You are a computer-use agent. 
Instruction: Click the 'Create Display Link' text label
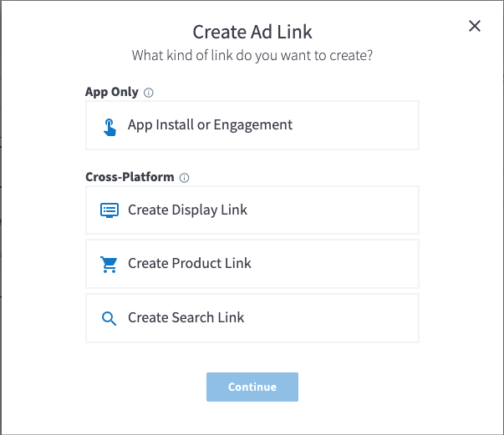tap(188, 210)
